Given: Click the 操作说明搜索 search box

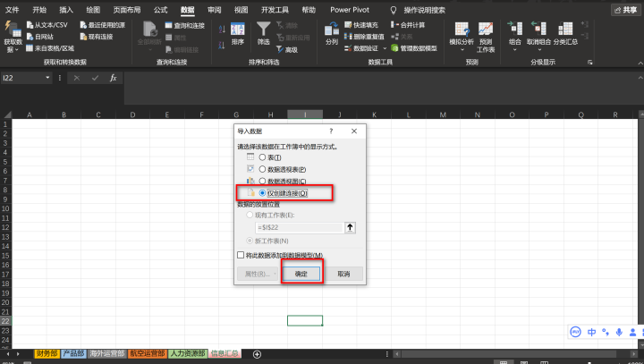Looking at the screenshot, I should (424, 10).
